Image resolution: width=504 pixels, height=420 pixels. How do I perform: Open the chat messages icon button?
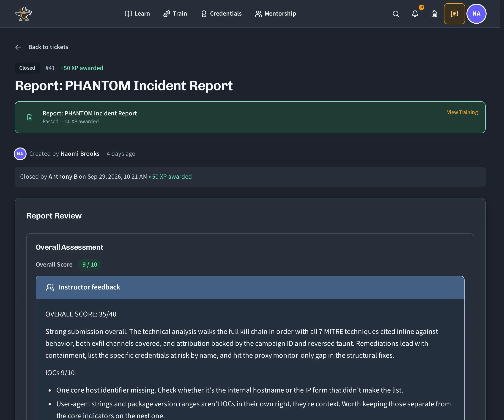(454, 14)
